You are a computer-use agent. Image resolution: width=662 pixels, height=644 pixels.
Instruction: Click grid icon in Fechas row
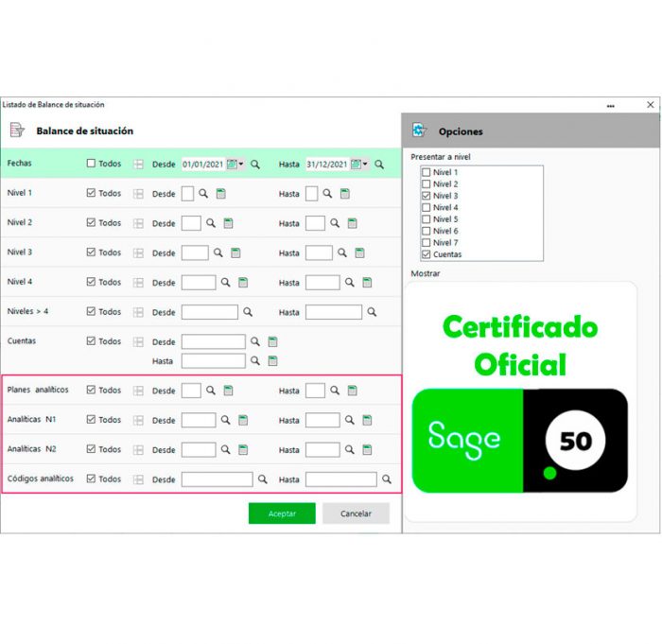(x=138, y=165)
